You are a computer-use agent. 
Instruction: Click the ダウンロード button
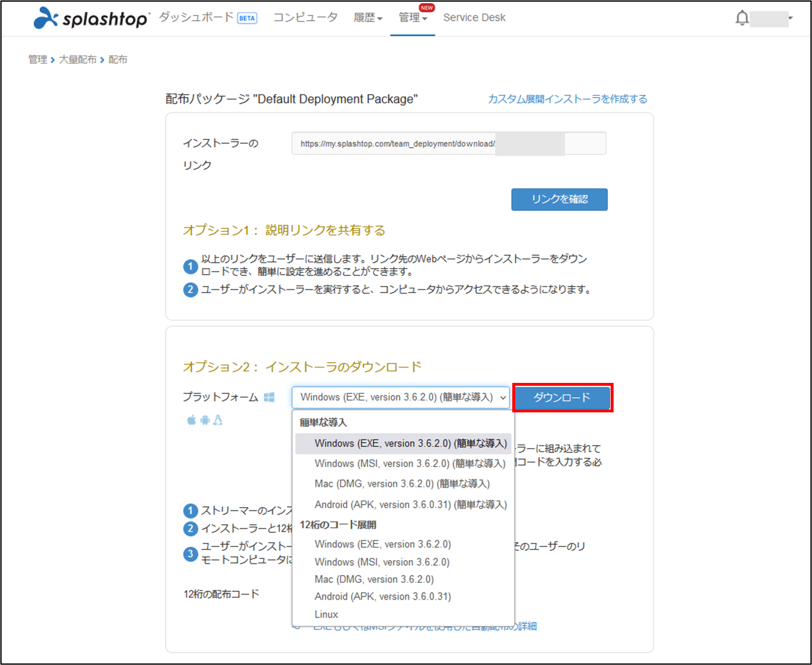[563, 397]
